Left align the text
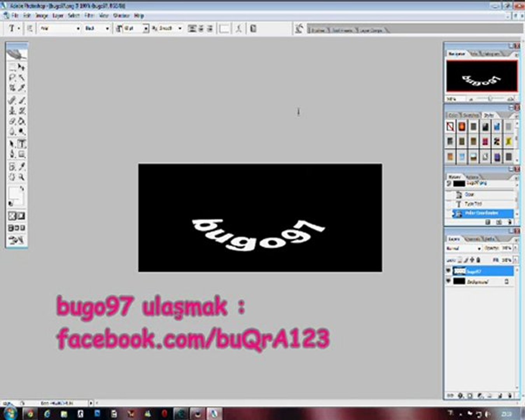The height and width of the screenshot is (420, 525). tap(192, 28)
